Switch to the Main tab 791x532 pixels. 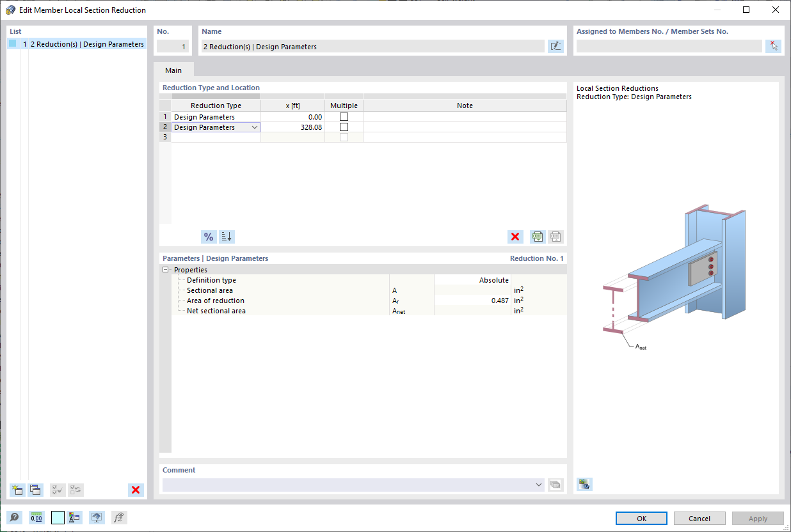click(x=173, y=70)
